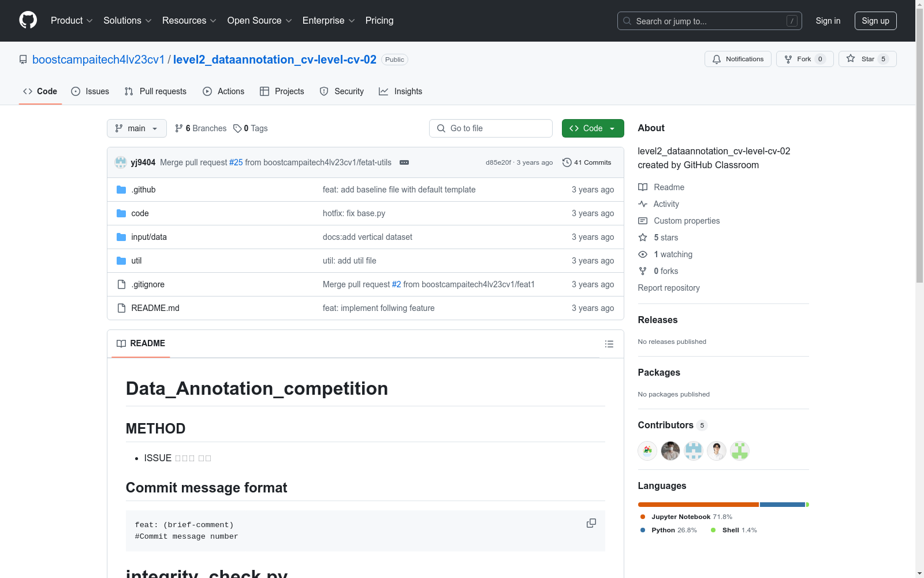Switch to the Actions tab
Screen dimensions: 924x578
click(223, 91)
